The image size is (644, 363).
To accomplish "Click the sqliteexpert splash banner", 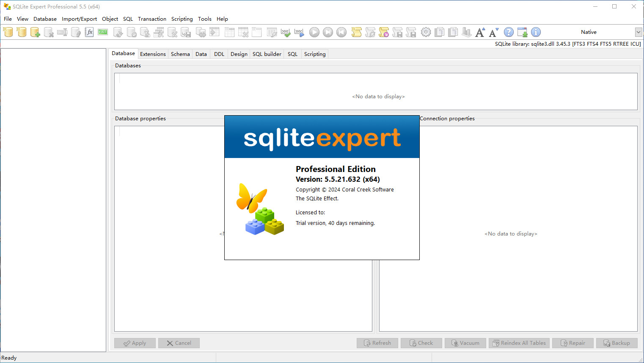I will tap(322, 137).
